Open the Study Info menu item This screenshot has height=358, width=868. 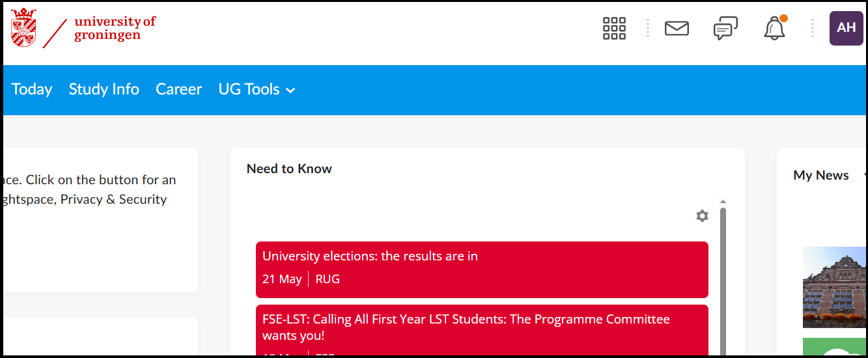(x=104, y=90)
